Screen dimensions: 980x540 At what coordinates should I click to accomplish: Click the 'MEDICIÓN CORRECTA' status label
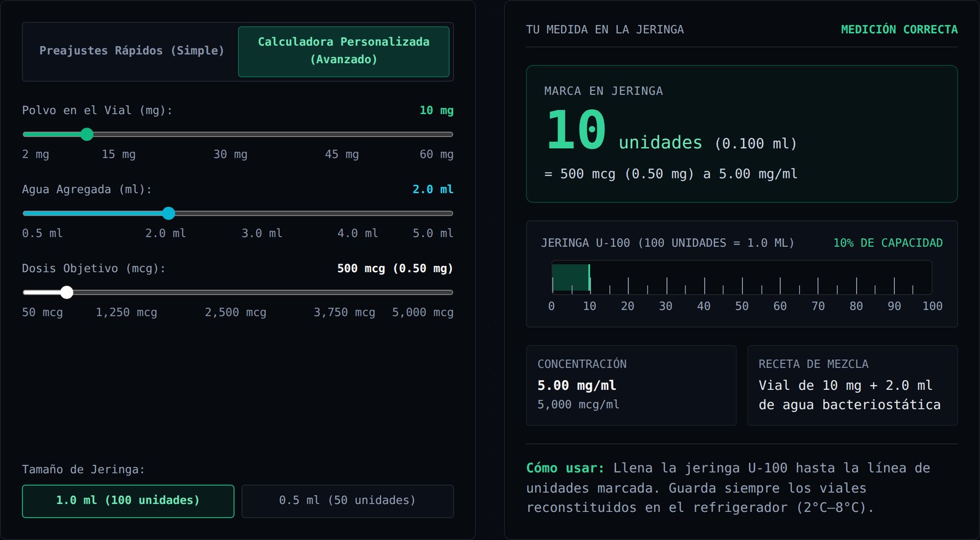[x=899, y=29]
